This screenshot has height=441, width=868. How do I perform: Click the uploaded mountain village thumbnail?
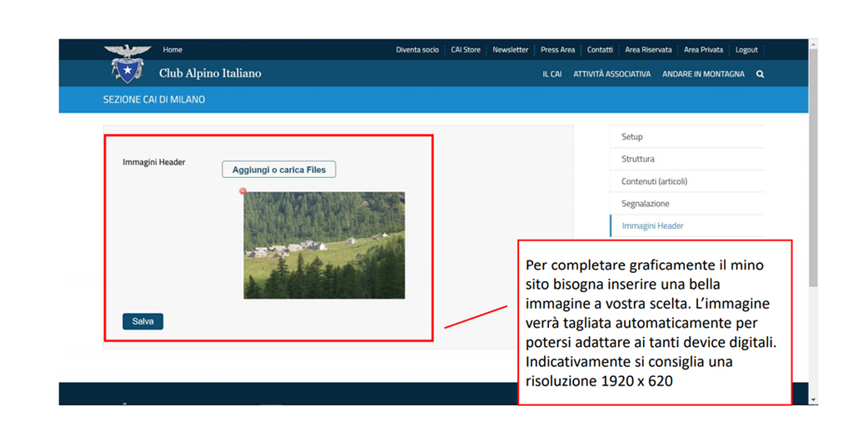[x=324, y=245]
